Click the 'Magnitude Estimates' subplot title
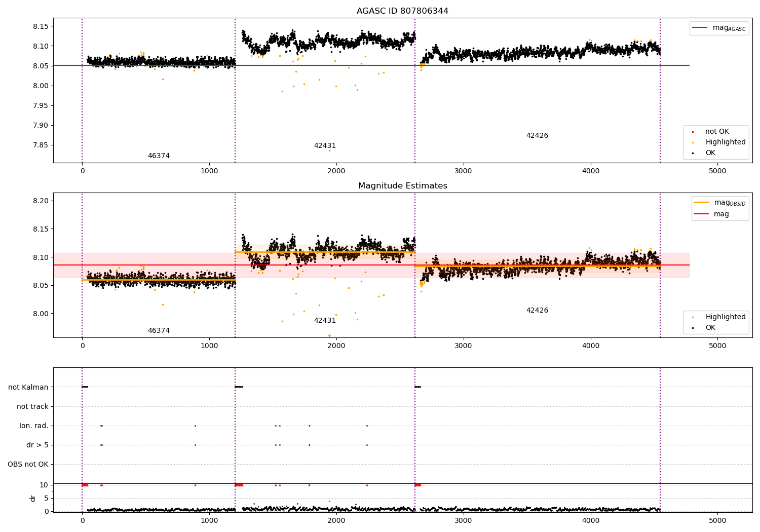760x532 pixels. (x=402, y=186)
